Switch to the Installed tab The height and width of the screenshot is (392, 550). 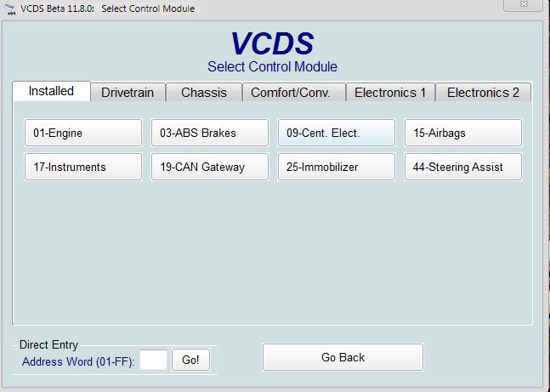click(51, 91)
